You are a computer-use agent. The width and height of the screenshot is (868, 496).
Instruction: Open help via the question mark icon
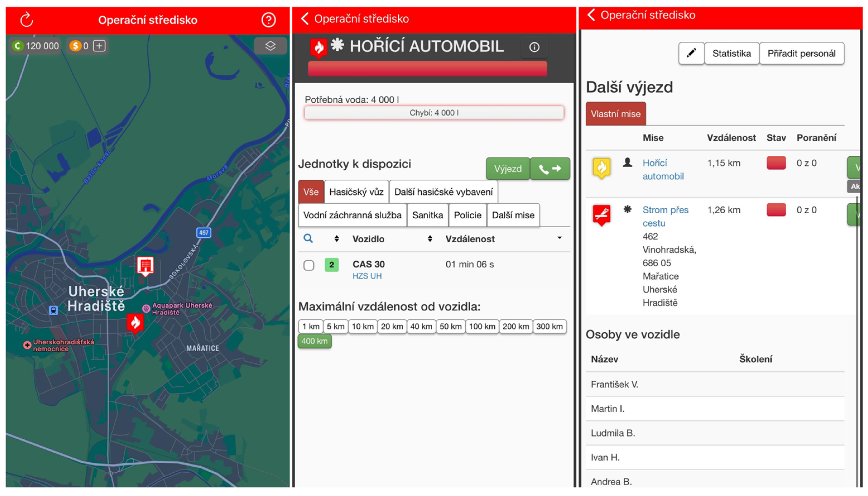(268, 20)
